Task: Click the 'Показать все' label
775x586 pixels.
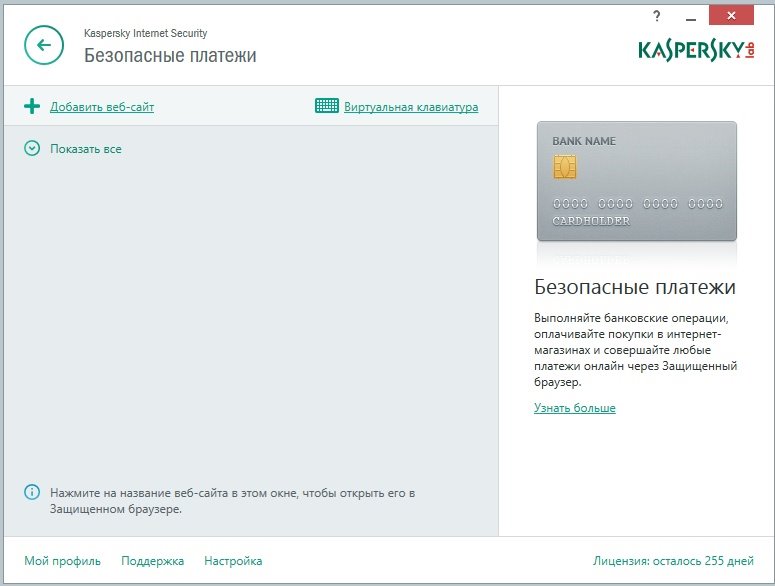Action: [x=86, y=149]
